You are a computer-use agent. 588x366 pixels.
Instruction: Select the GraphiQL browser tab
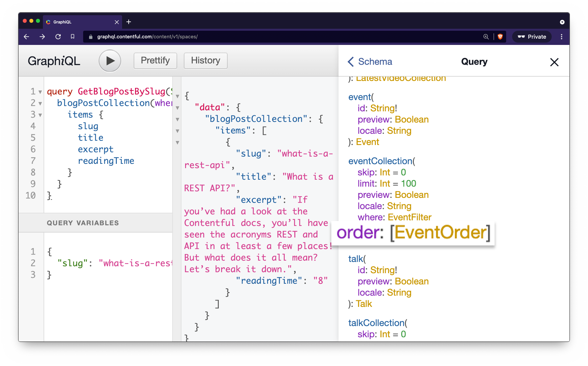coord(82,22)
